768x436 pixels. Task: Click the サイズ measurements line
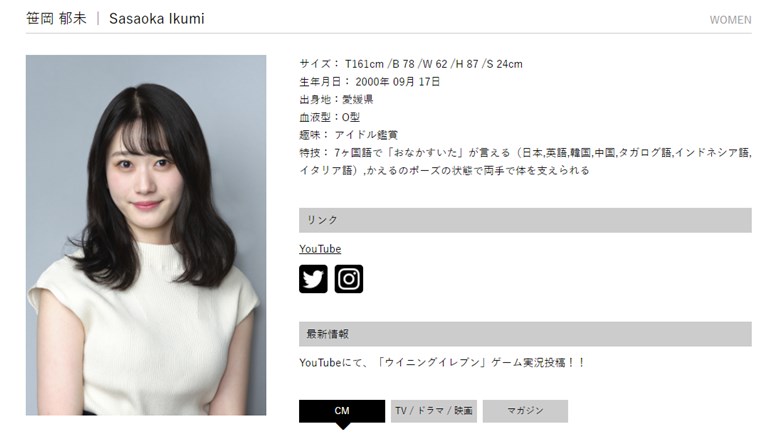pos(411,64)
